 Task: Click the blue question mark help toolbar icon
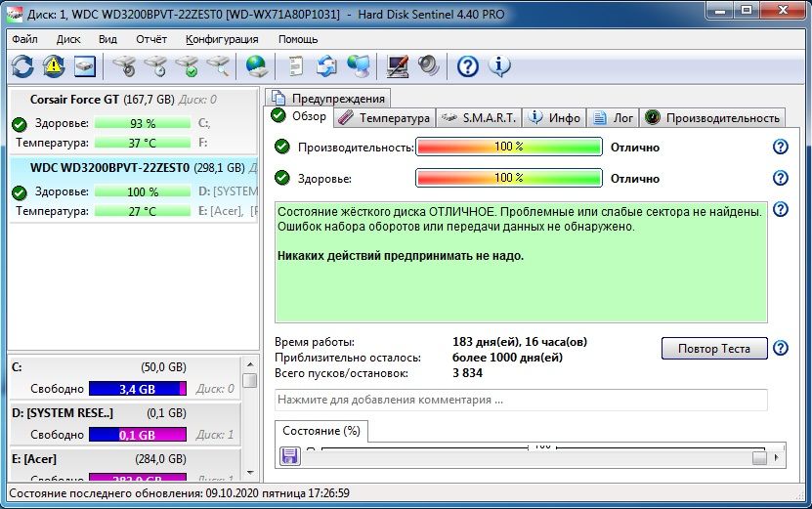(x=468, y=66)
